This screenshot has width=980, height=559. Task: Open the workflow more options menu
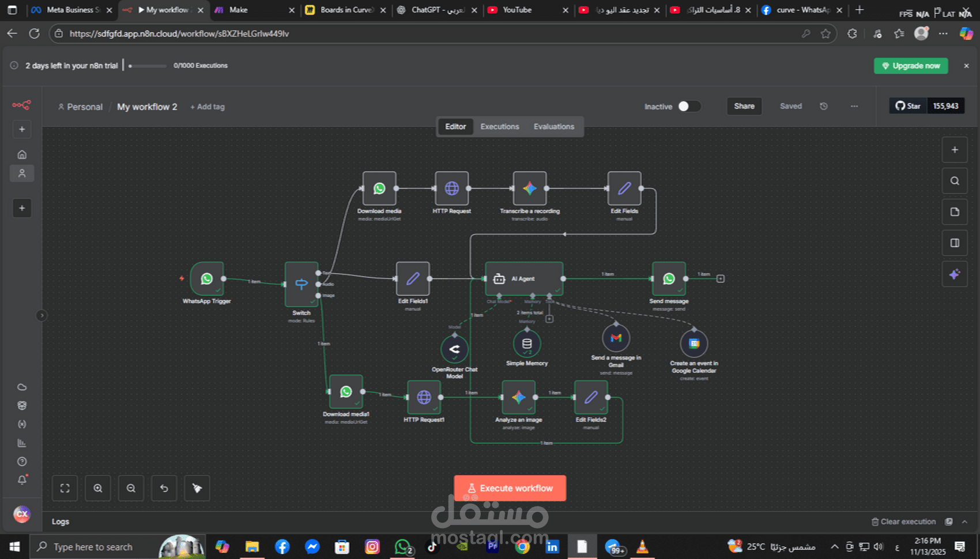854,106
